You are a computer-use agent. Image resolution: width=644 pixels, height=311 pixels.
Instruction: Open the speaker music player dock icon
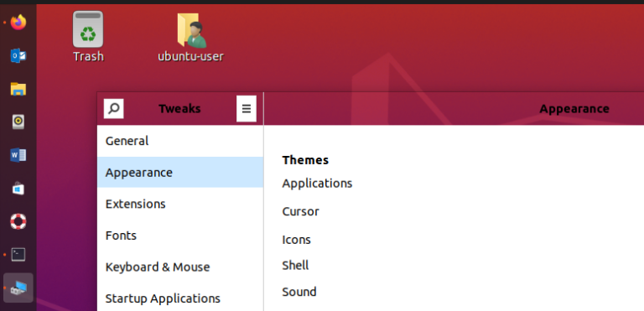tap(18, 122)
